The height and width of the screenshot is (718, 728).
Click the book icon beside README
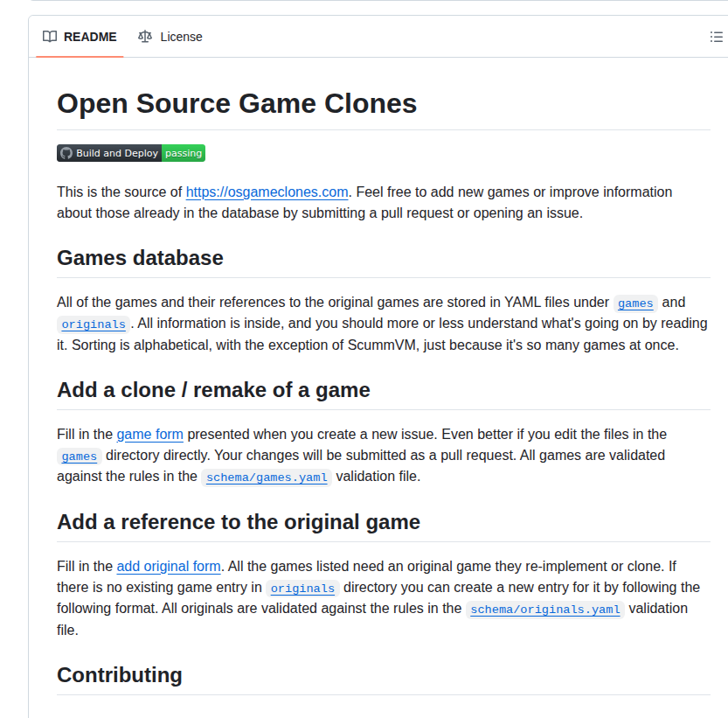coord(49,37)
